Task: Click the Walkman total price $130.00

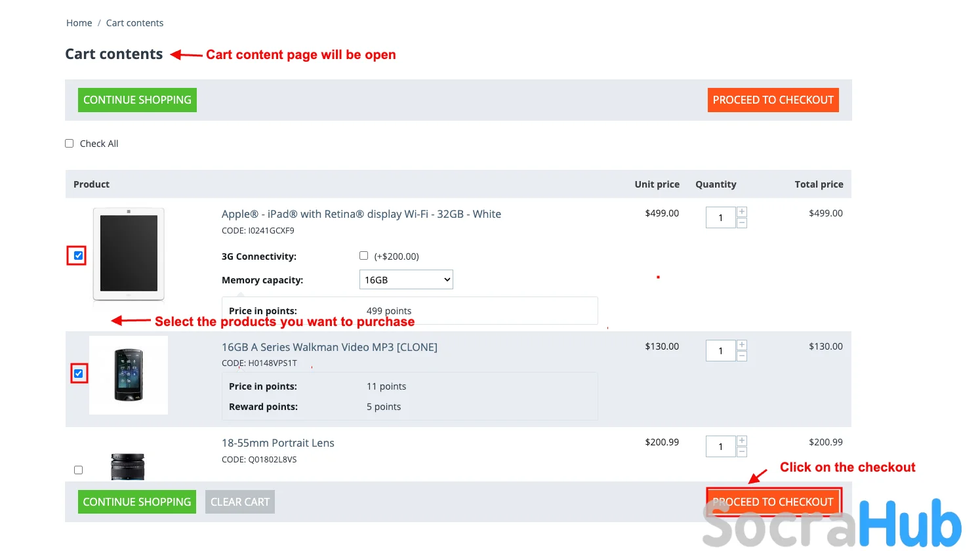Action: (x=826, y=346)
